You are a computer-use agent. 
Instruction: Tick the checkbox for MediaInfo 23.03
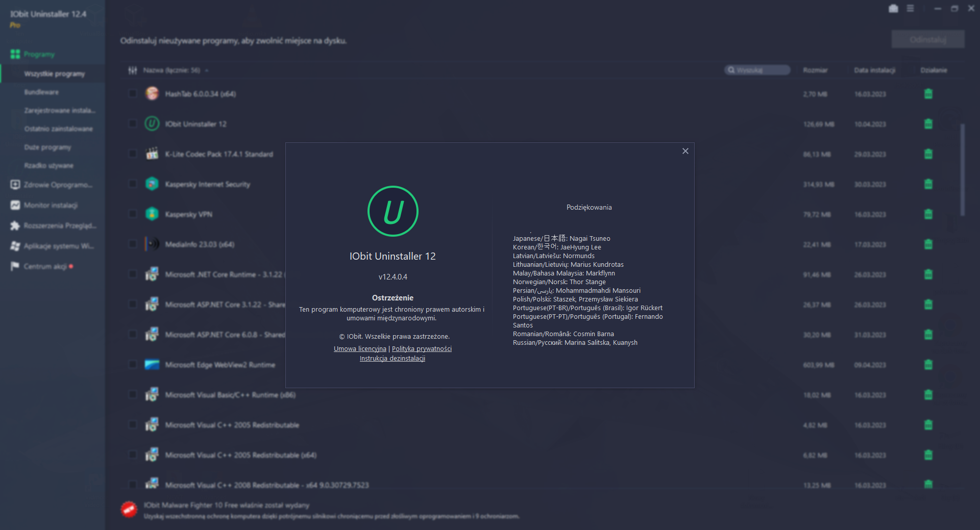point(133,244)
